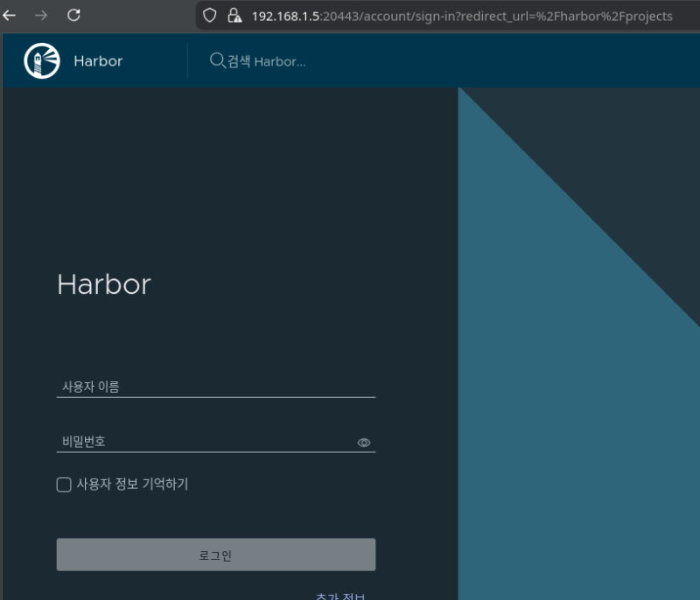Click the 사용자 이름 username field

pyautogui.click(x=216, y=387)
